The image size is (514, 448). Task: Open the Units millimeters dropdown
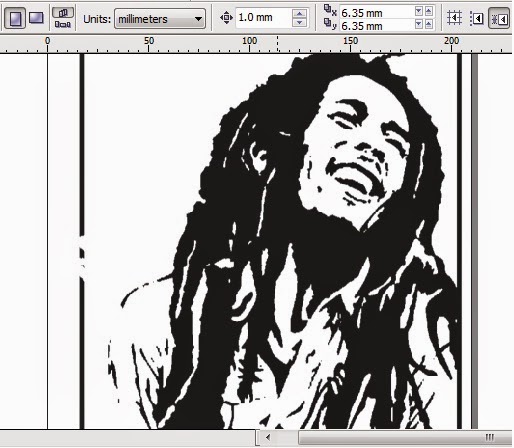[160, 19]
